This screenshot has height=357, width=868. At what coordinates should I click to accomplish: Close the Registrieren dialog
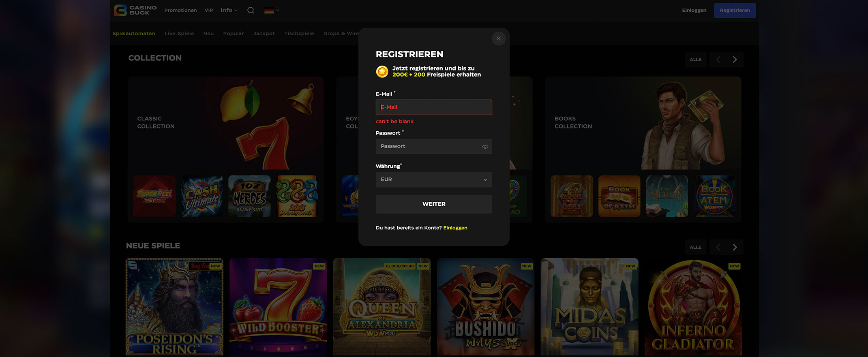coord(499,38)
